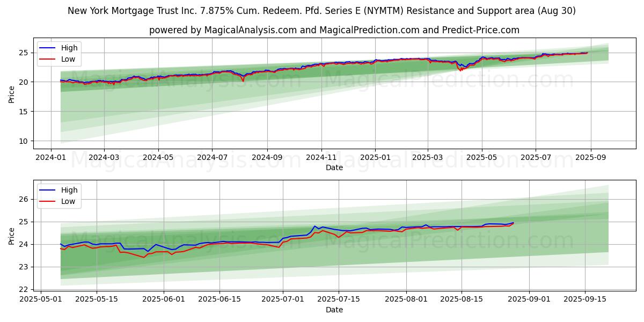Viewport: 644px width, 322px height.
Task: Click the '2025-07-15' tick label
Action: pyautogui.click(x=338, y=299)
